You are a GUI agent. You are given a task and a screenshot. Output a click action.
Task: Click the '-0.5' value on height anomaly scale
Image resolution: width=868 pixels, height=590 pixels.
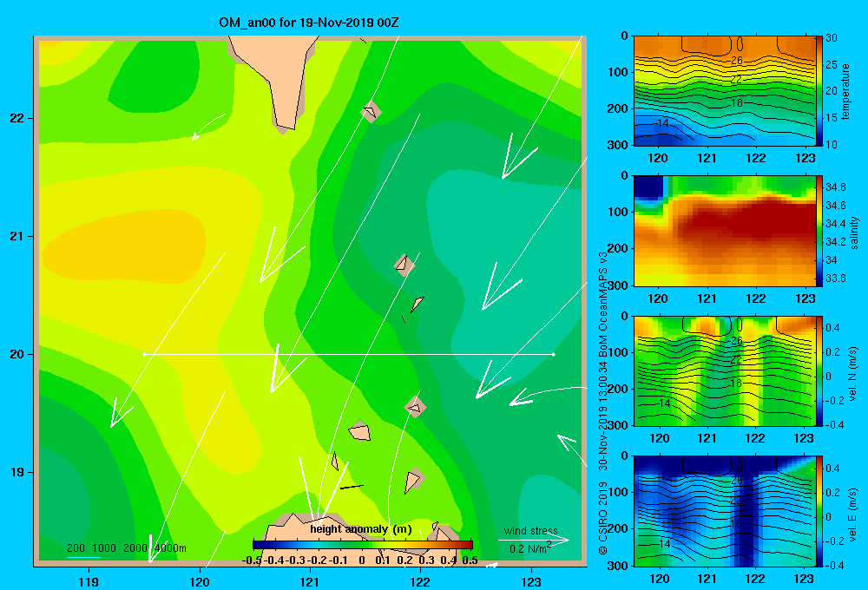click(x=253, y=560)
